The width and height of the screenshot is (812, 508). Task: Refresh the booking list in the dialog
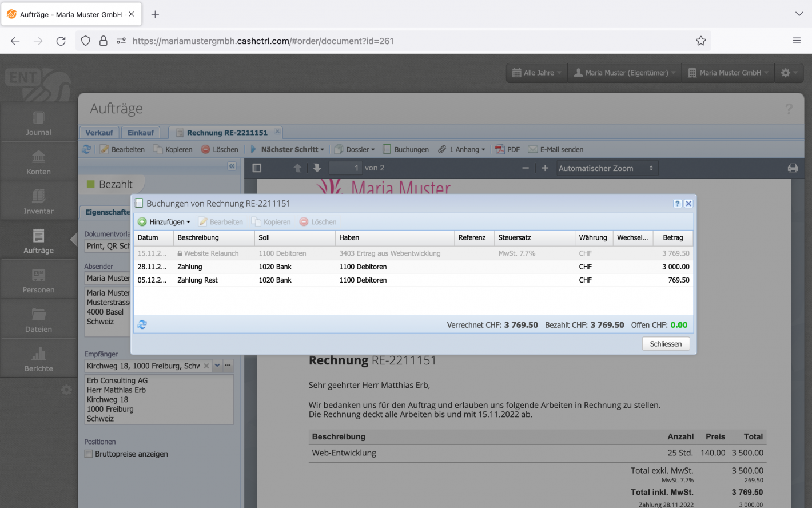(142, 324)
